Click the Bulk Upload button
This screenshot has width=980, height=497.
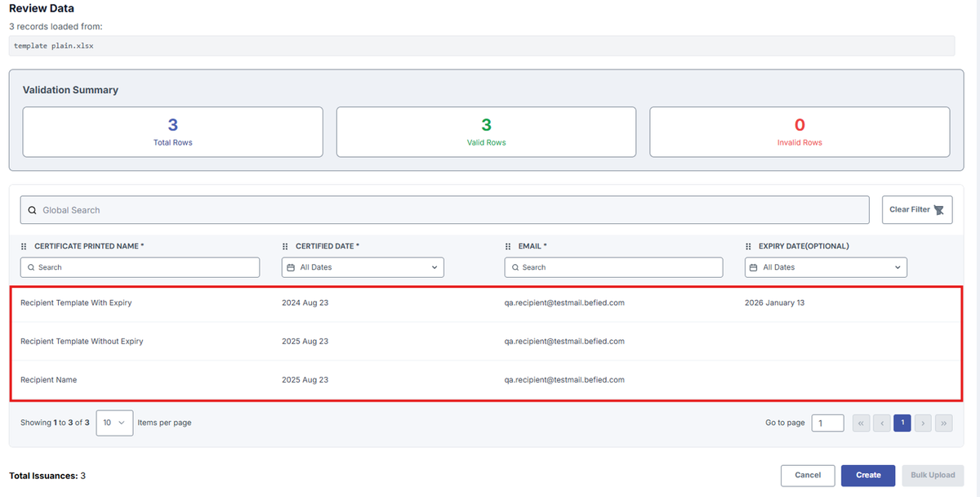(x=933, y=475)
